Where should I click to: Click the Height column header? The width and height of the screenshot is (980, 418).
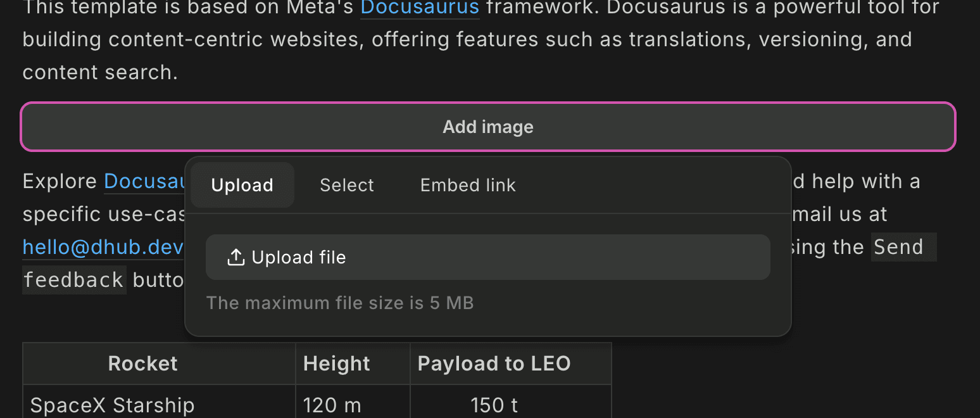coord(336,364)
